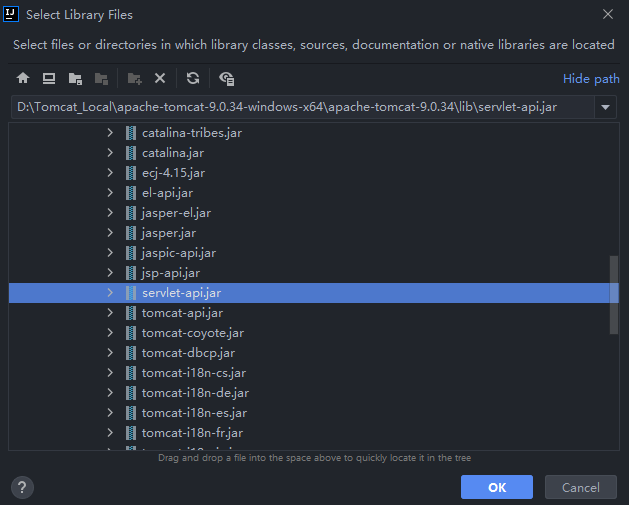Open the path history dropdown
629x505 pixels.
605,107
